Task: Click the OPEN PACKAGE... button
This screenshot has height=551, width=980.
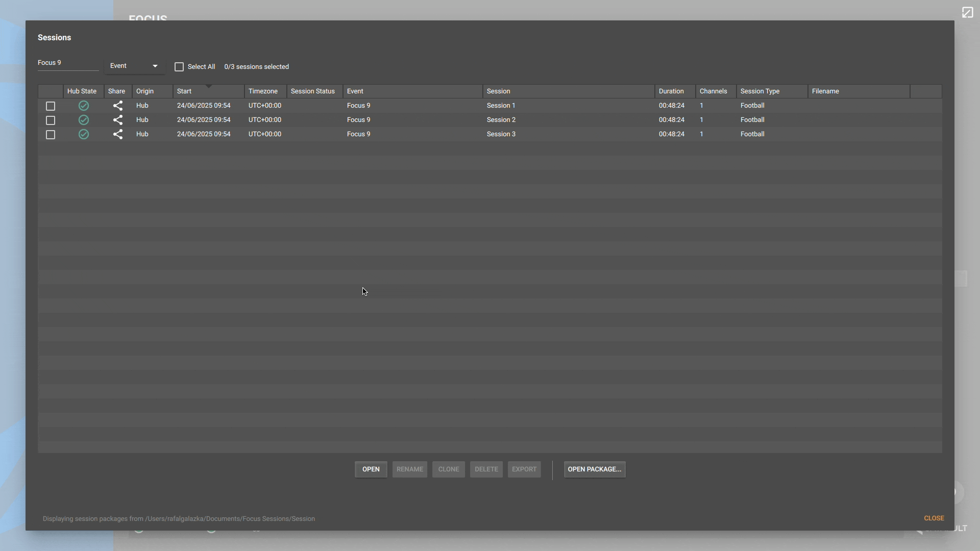Action: point(595,469)
